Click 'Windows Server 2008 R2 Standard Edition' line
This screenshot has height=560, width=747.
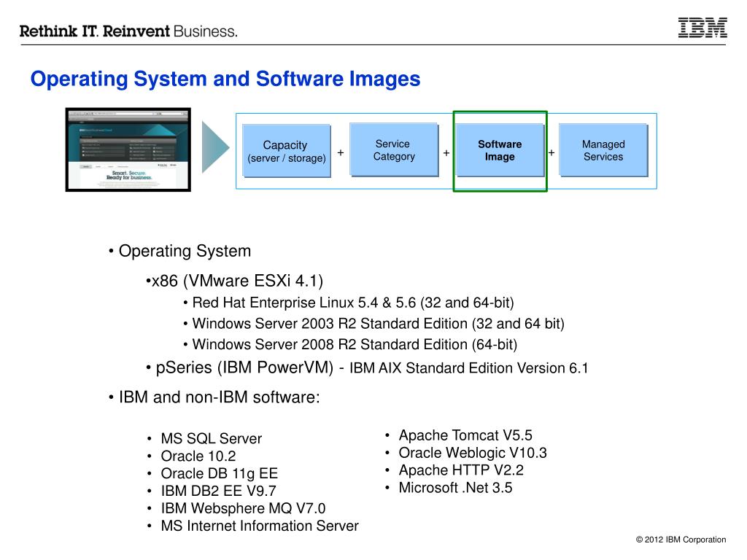tap(355, 345)
